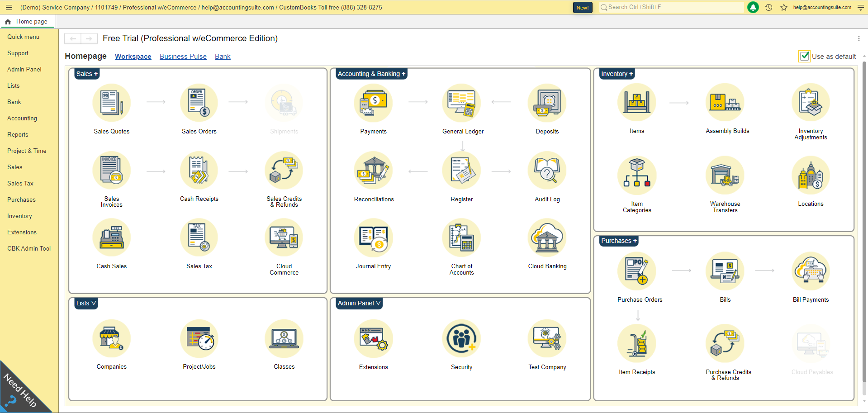Open the Cloud Banking icon

(547, 238)
